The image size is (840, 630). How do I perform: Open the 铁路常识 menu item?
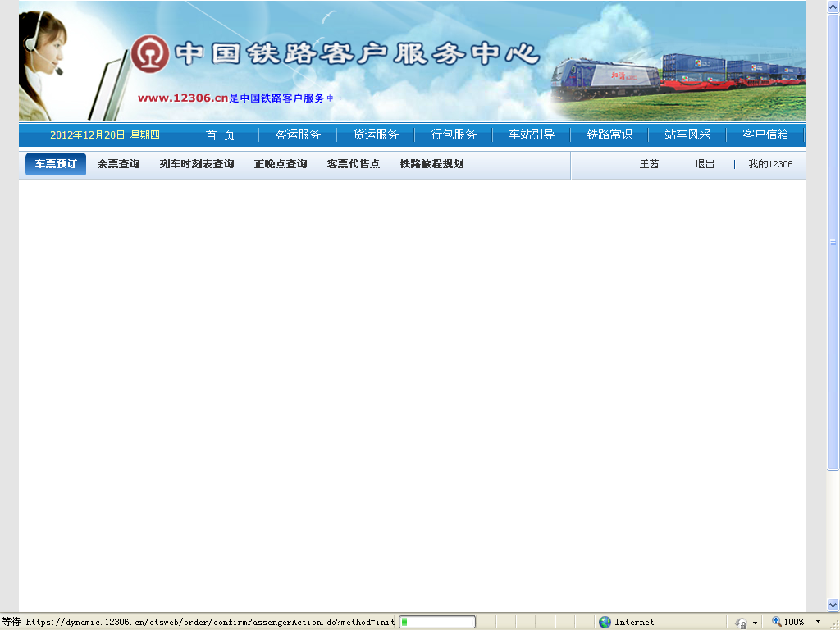[609, 135]
